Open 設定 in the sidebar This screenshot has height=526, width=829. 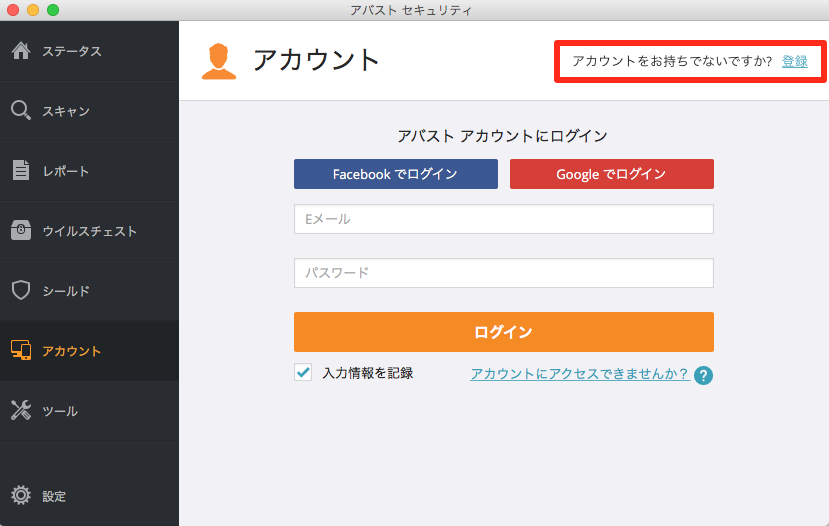tap(89, 496)
